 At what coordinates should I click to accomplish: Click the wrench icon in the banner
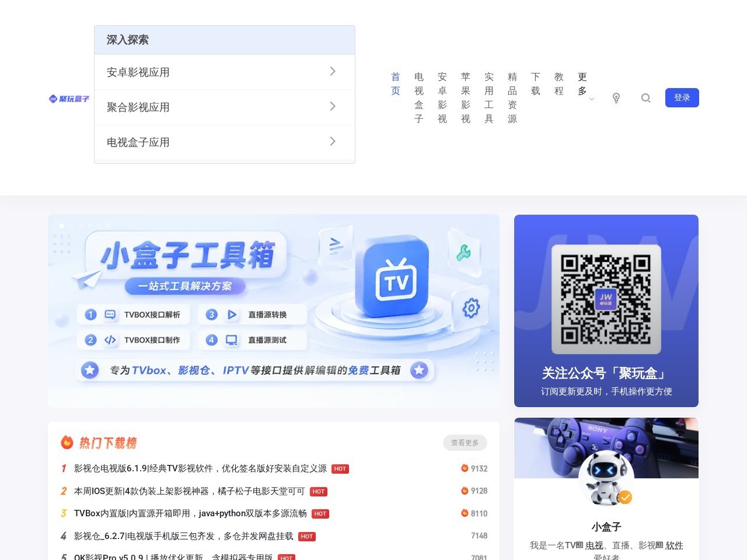(x=463, y=253)
